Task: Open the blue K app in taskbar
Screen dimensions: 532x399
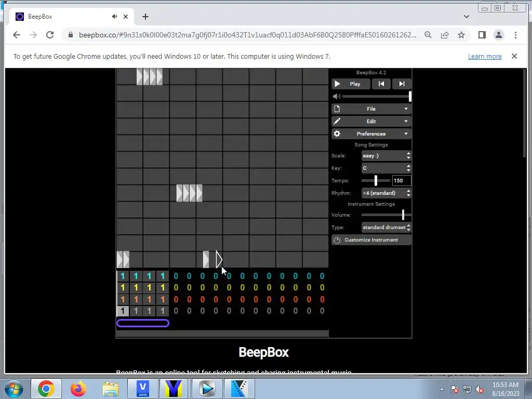Action: pyautogui.click(x=239, y=389)
